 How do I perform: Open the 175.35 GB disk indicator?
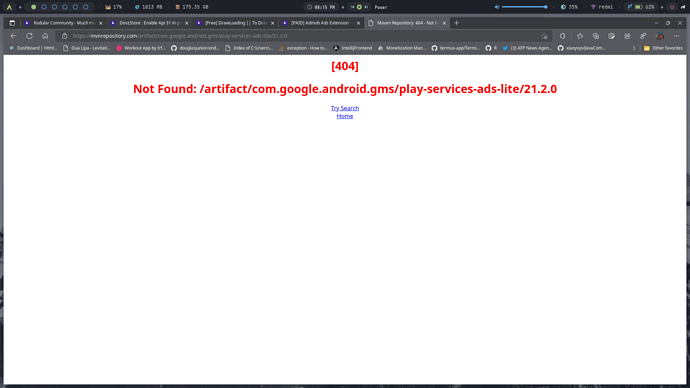192,7
